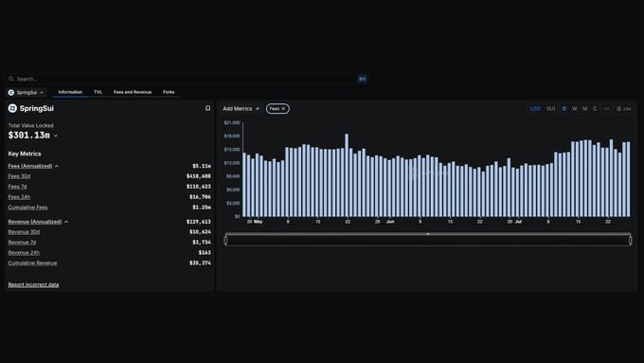The width and height of the screenshot is (644, 363).
Task: Set chart grouping to Daily (D)
Action: pyautogui.click(x=564, y=109)
